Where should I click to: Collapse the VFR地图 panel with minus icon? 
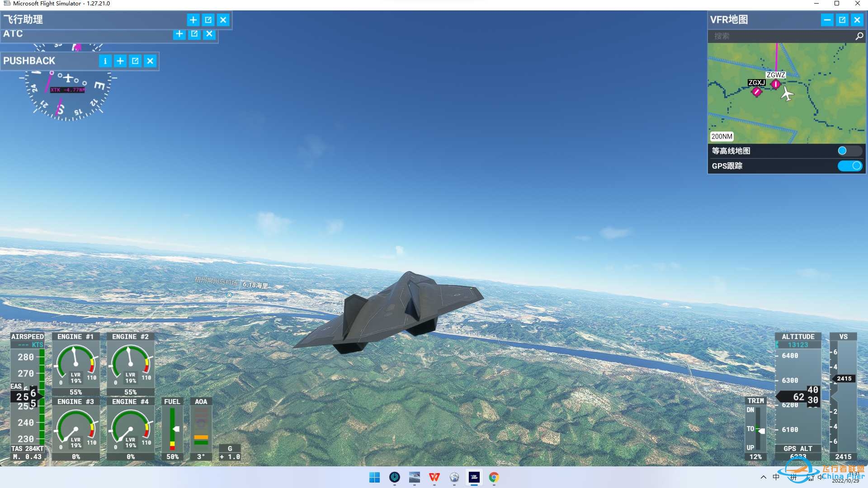tap(827, 20)
